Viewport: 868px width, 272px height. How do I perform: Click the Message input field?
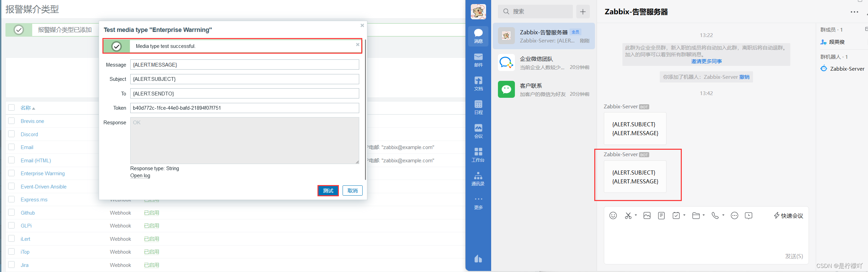[x=245, y=65]
